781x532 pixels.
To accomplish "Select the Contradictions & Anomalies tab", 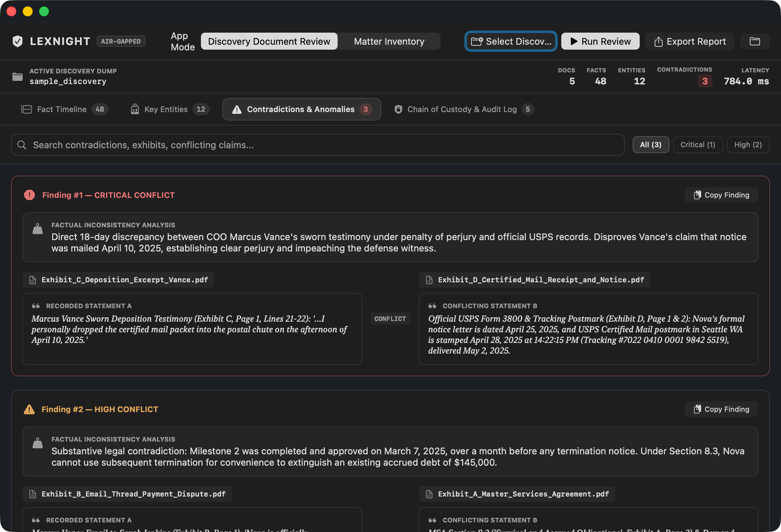I will point(302,109).
